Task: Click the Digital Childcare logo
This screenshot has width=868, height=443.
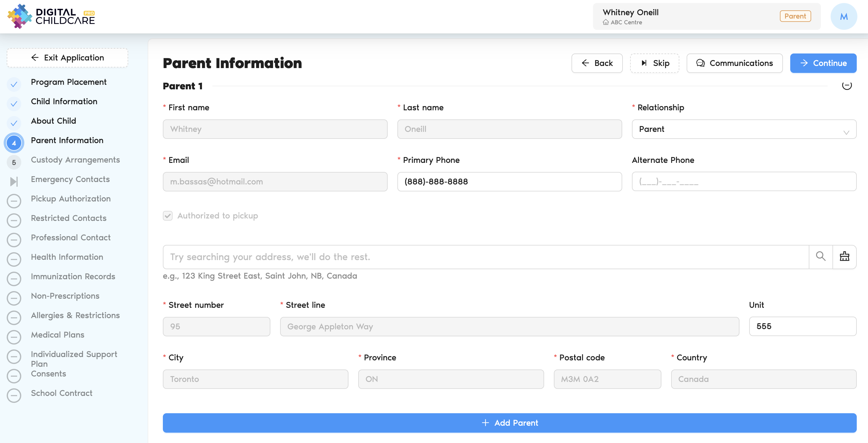Action: click(51, 16)
